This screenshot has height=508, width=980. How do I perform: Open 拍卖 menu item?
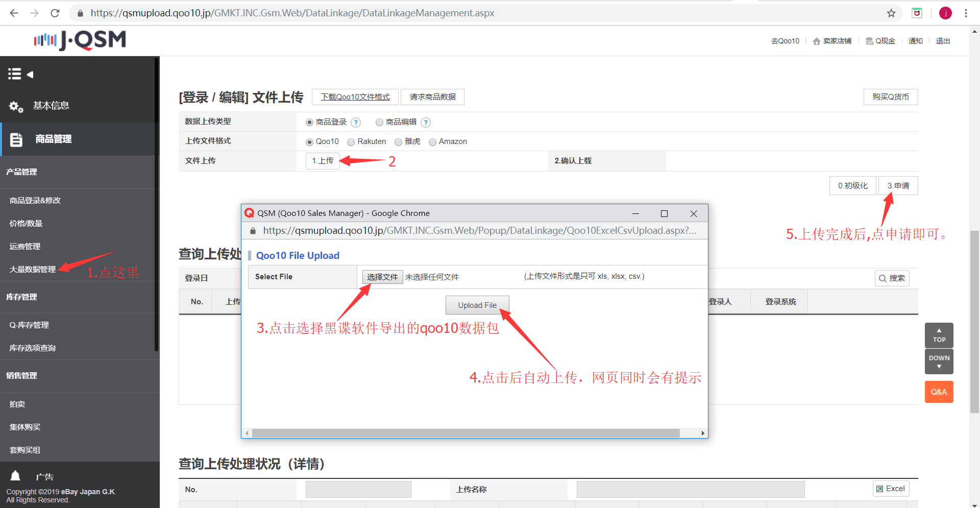click(x=17, y=404)
